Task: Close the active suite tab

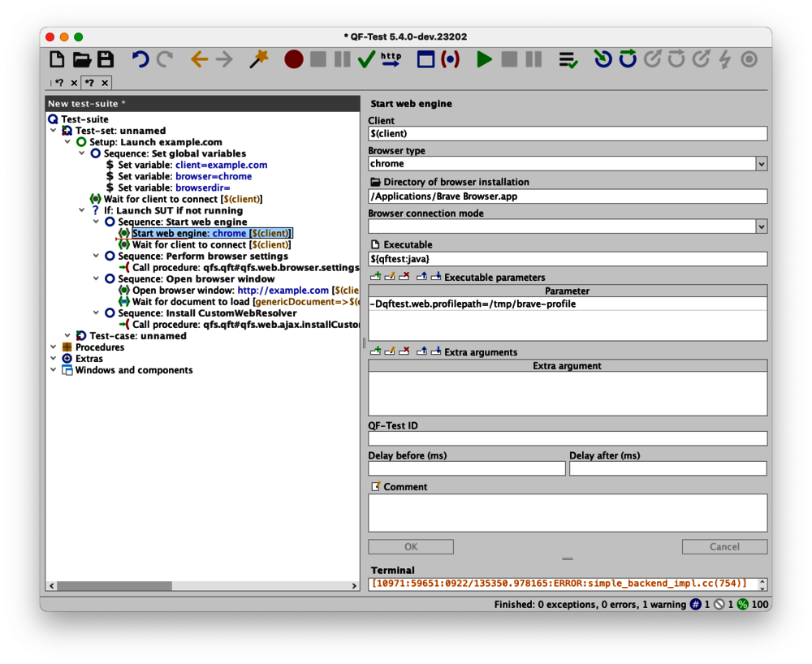Action: tap(104, 82)
